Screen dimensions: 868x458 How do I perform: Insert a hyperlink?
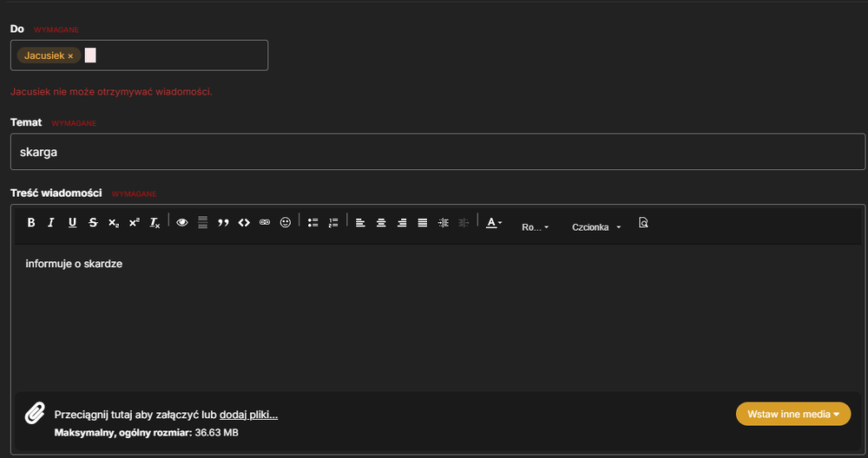(x=265, y=222)
